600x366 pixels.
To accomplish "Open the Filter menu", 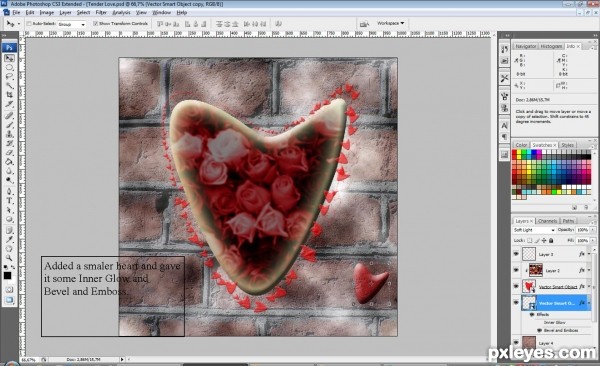I will pyautogui.click(x=101, y=13).
